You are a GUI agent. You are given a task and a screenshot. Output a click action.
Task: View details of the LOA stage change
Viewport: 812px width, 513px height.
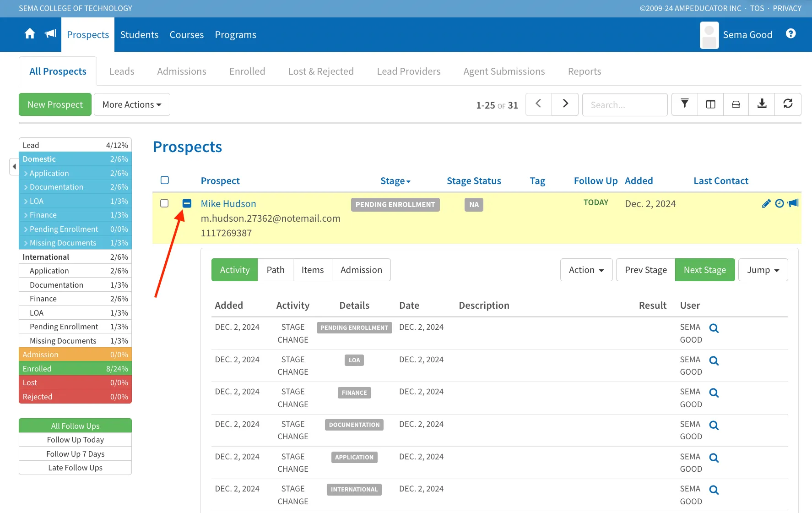point(714,361)
